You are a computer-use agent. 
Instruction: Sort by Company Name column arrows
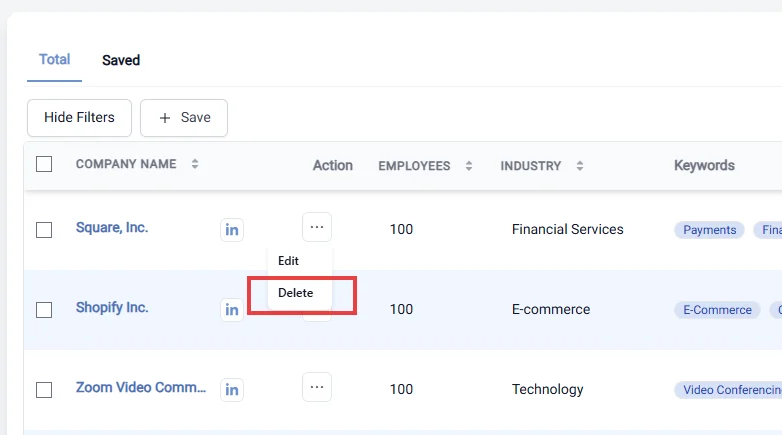(195, 164)
